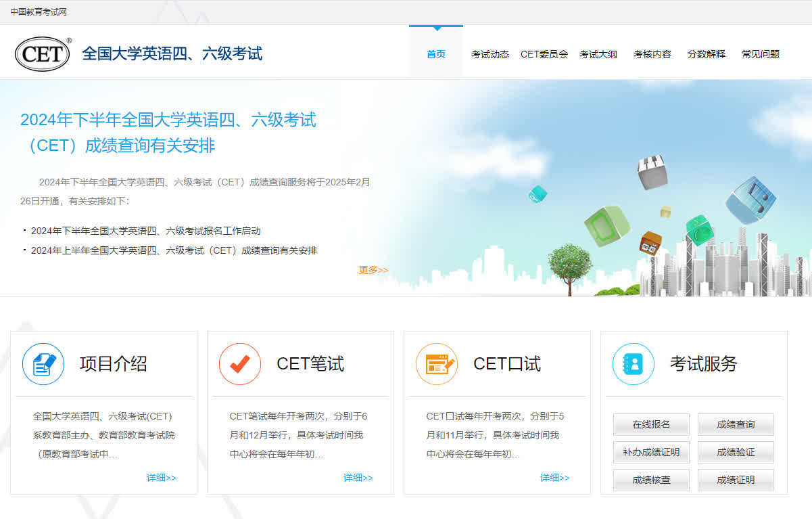The width and height of the screenshot is (812, 519).
Task: Click 详细>> under CET笔试
Action: (358, 478)
